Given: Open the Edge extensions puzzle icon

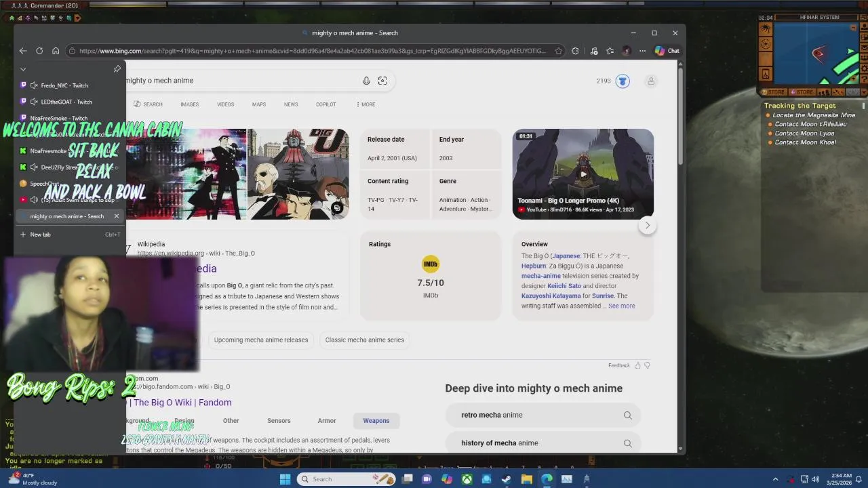Looking at the screenshot, I should click(x=575, y=51).
